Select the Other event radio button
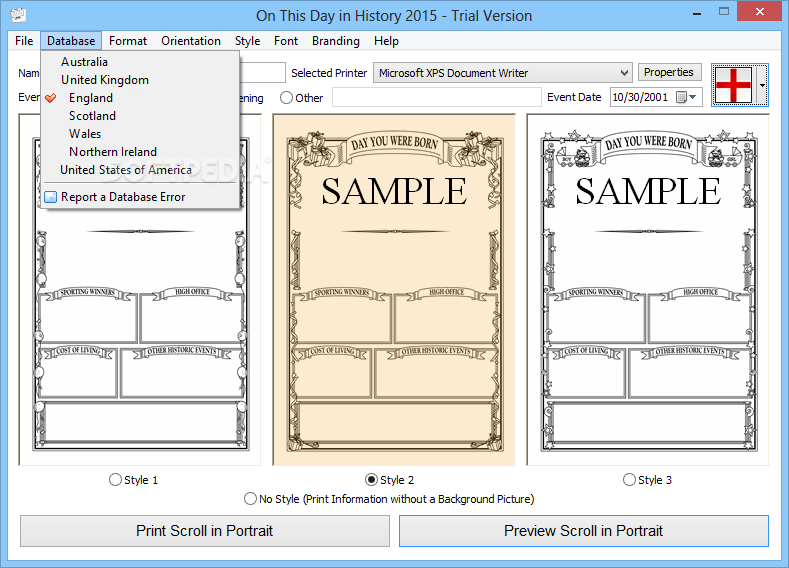Image resolution: width=789 pixels, height=568 pixels. coord(286,98)
